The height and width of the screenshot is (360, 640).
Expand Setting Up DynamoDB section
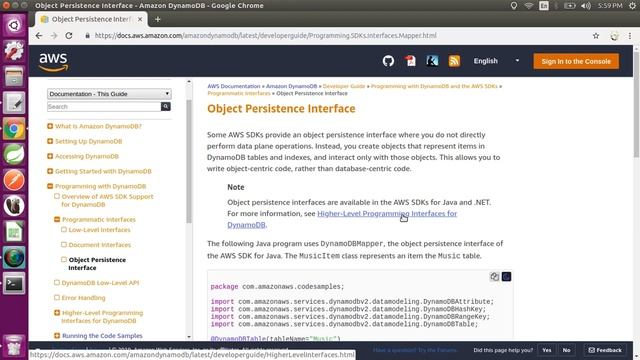pos(50,141)
